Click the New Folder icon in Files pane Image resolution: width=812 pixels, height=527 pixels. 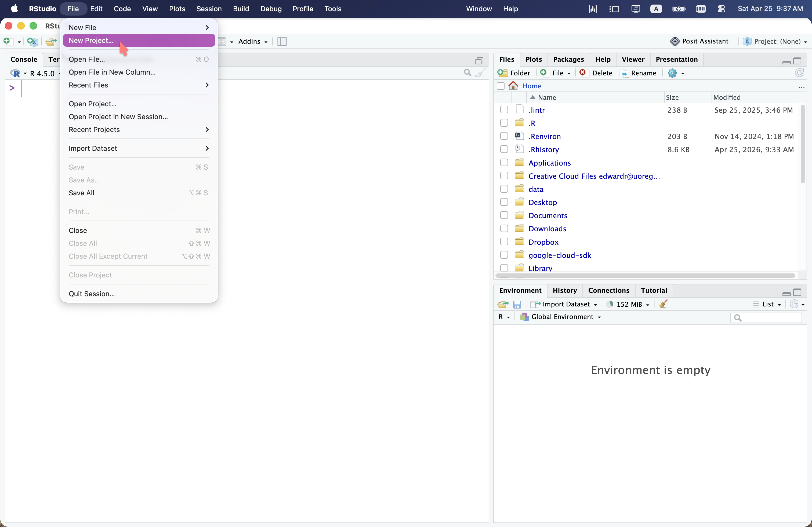tap(503, 73)
